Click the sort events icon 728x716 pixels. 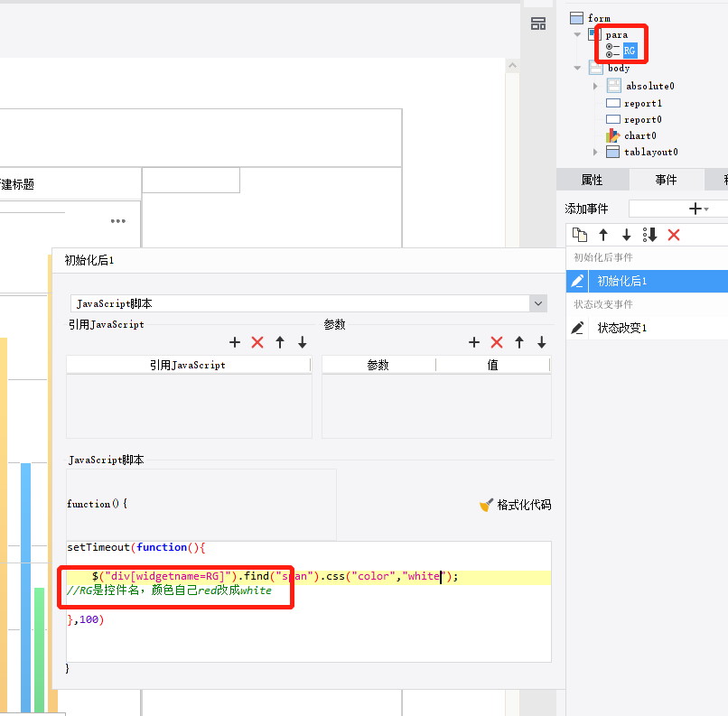[x=649, y=235]
